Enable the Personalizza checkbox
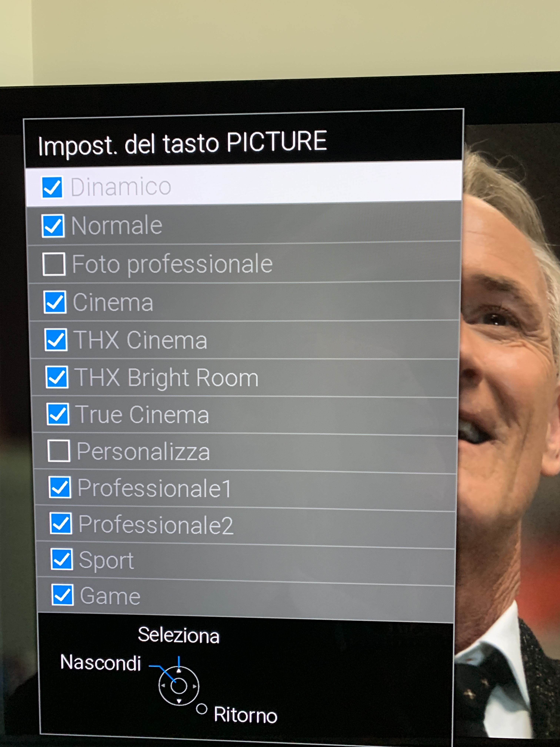Viewport: 560px width, 747px height. coord(59,451)
